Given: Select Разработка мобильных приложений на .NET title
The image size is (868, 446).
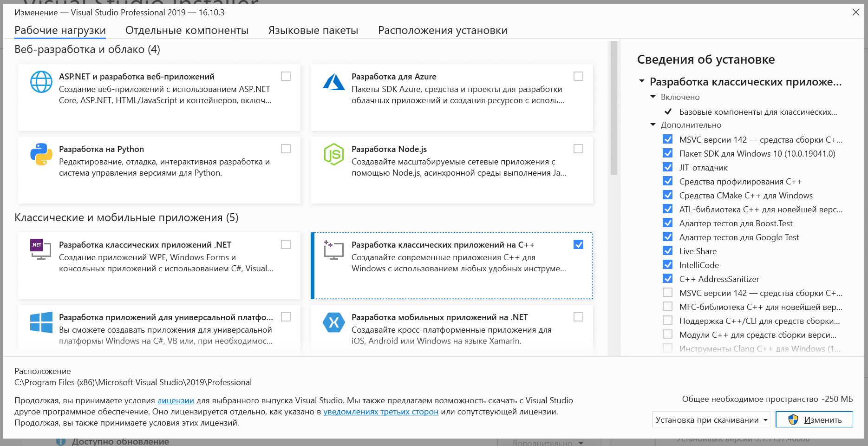Looking at the screenshot, I should coord(439,317).
